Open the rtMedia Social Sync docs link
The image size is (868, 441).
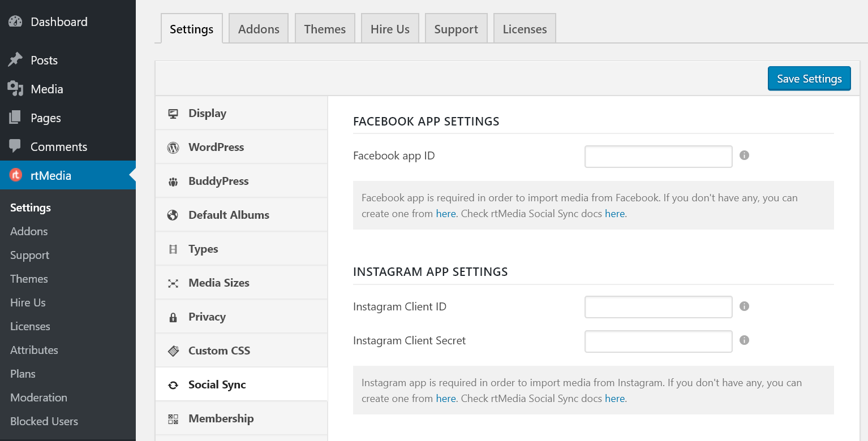pos(615,213)
